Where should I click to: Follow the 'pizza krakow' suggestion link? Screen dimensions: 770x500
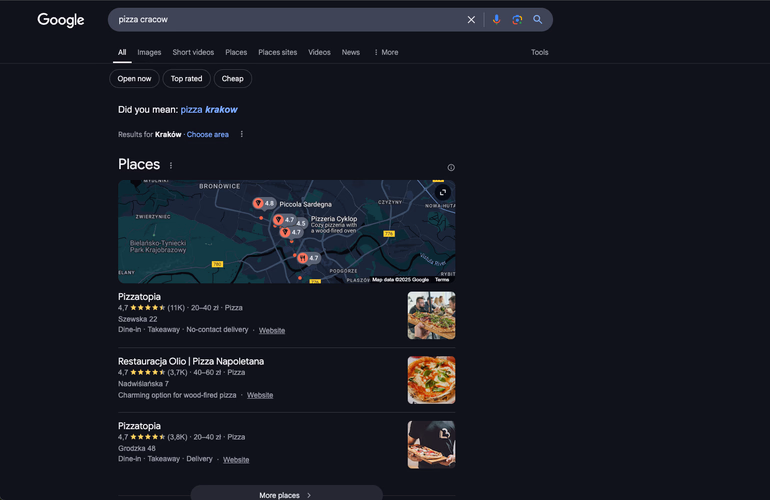209,110
